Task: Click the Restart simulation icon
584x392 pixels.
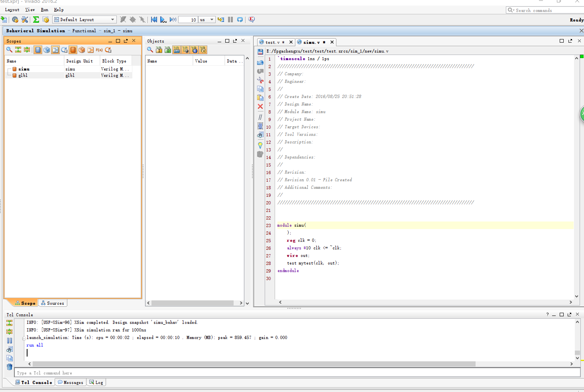Action: pos(154,20)
